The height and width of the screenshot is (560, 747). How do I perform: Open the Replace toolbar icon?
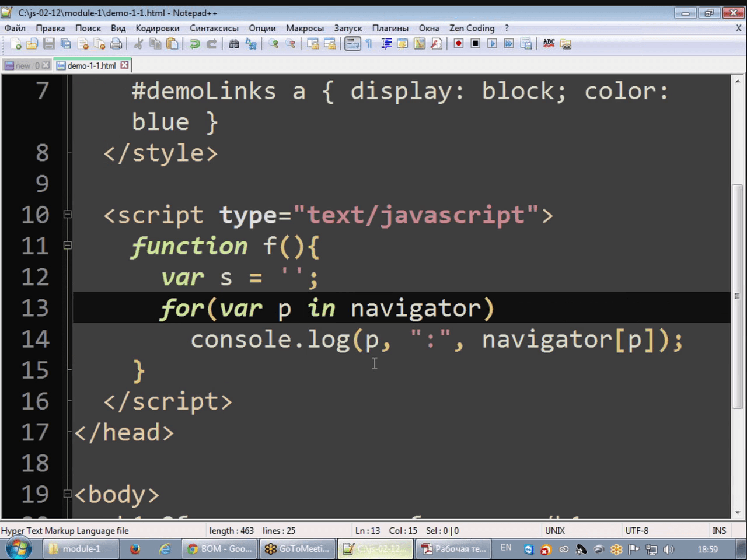(x=250, y=44)
